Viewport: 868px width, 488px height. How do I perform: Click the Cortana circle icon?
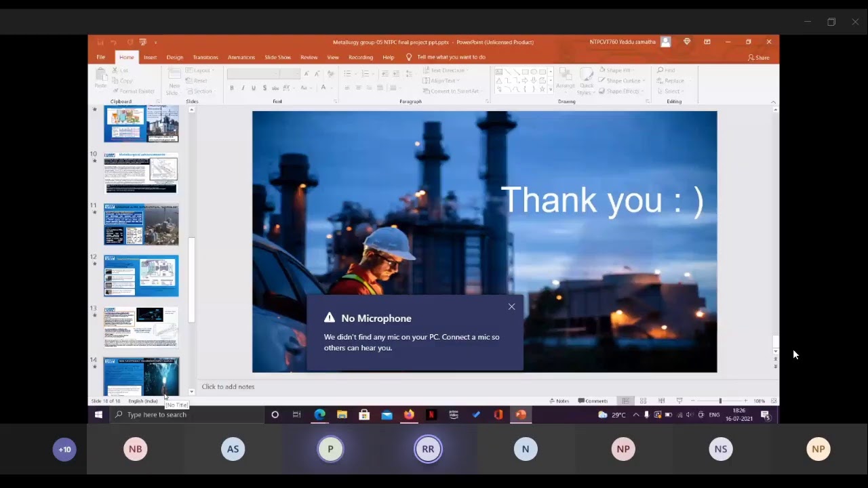pos(275,415)
